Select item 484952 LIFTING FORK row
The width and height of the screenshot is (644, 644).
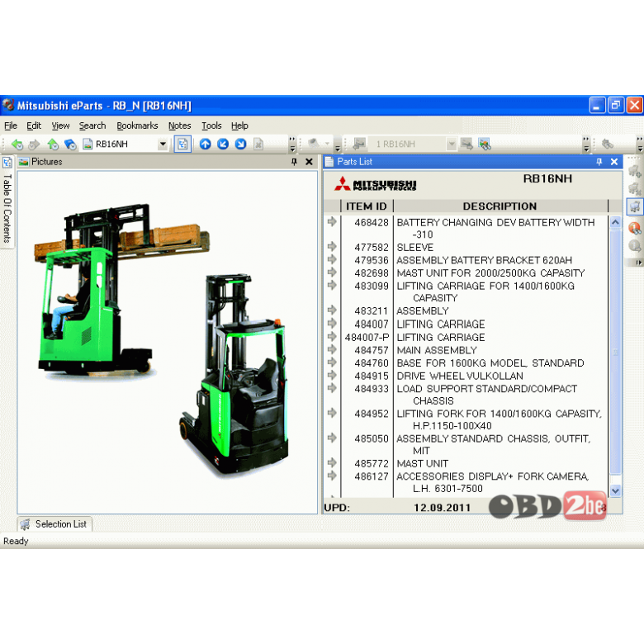click(468, 419)
